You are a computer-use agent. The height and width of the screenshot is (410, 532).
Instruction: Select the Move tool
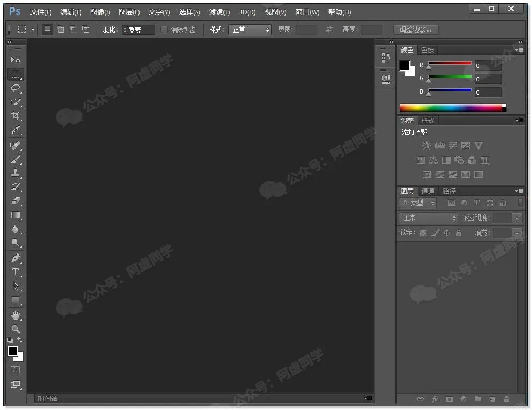click(x=16, y=60)
